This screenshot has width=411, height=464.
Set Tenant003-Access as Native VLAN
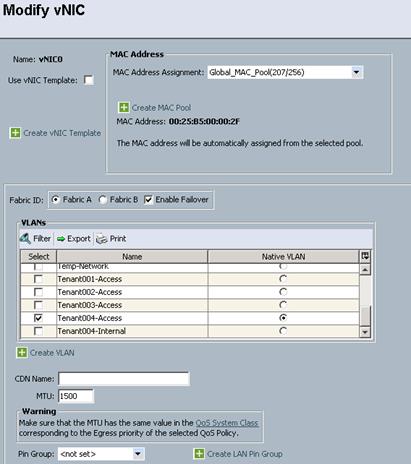283,305
